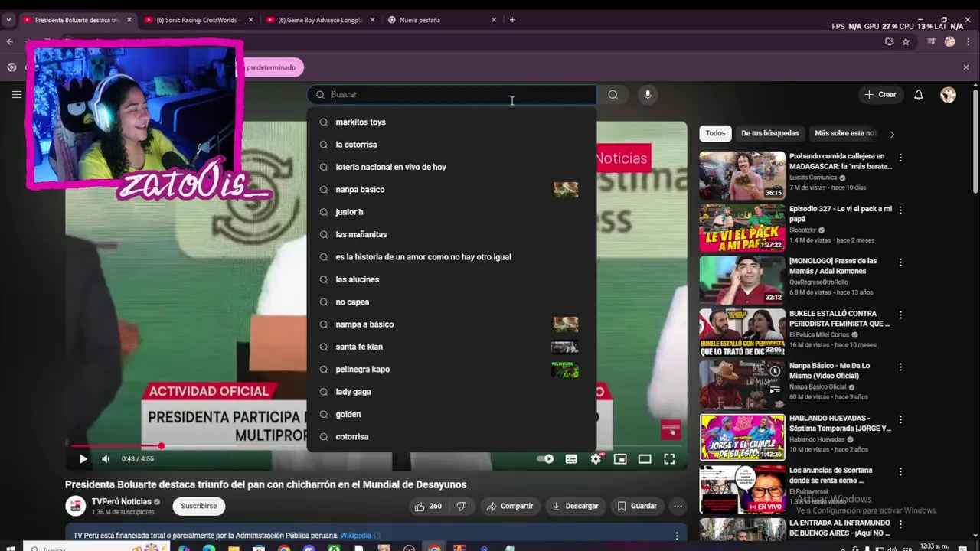The width and height of the screenshot is (980, 551).
Task: Choose suggestion 'no capea'
Action: pyautogui.click(x=452, y=302)
